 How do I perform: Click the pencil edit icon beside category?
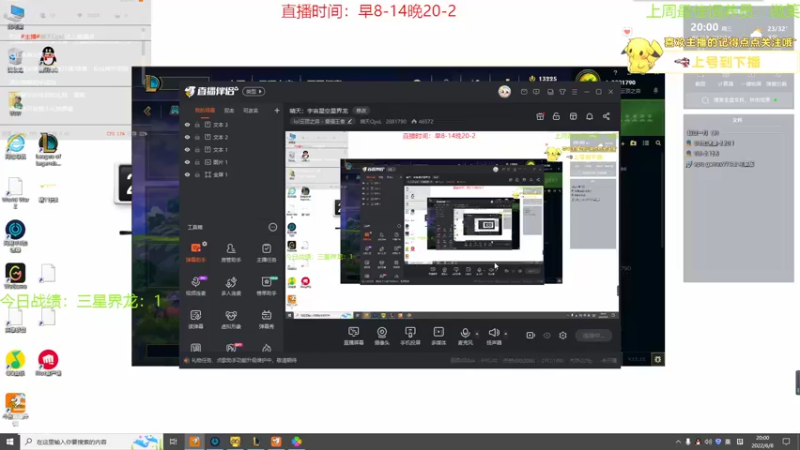pyautogui.click(x=349, y=121)
